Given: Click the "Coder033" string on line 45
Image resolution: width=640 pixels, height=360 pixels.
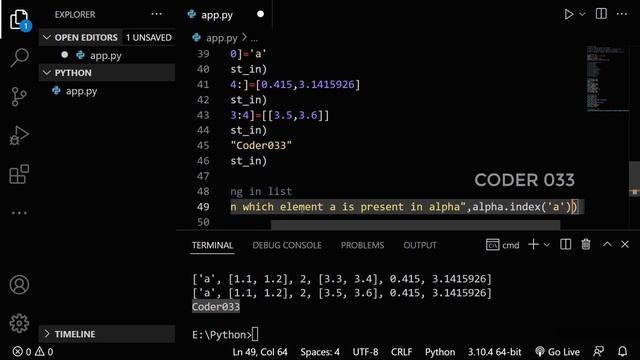Looking at the screenshot, I should coord(261,145).
